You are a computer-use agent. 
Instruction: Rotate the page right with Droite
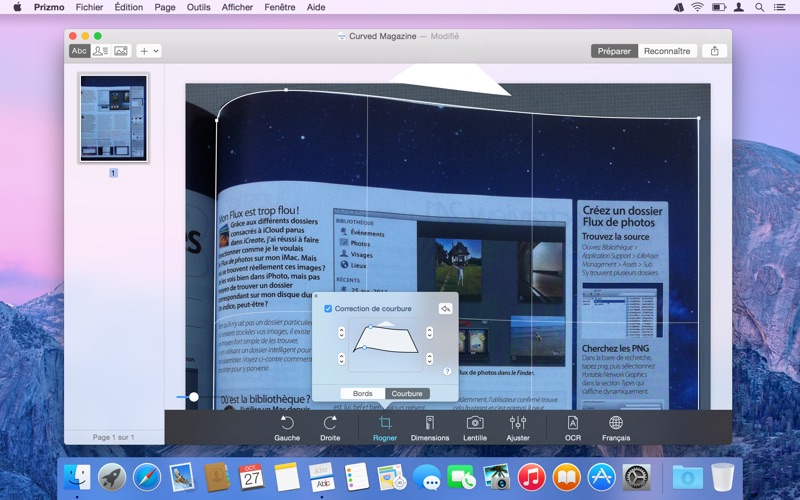pos(330,428)
